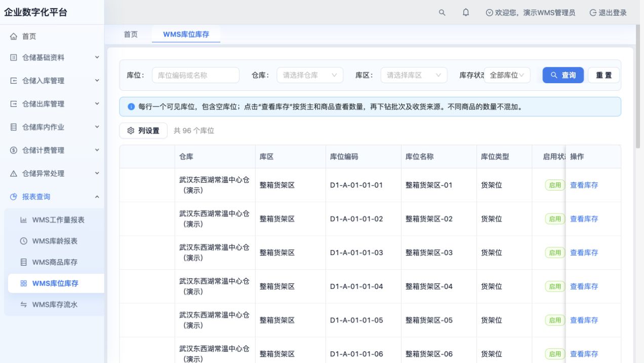Click the 仓储出库管理 outbound icon
644x363 pixels.
[x=14, y=104]
